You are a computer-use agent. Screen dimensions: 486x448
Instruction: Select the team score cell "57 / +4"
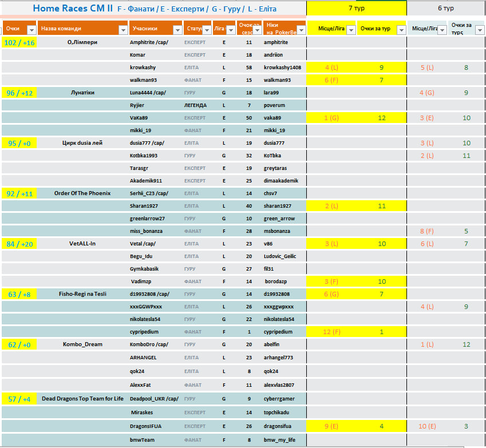19,399
